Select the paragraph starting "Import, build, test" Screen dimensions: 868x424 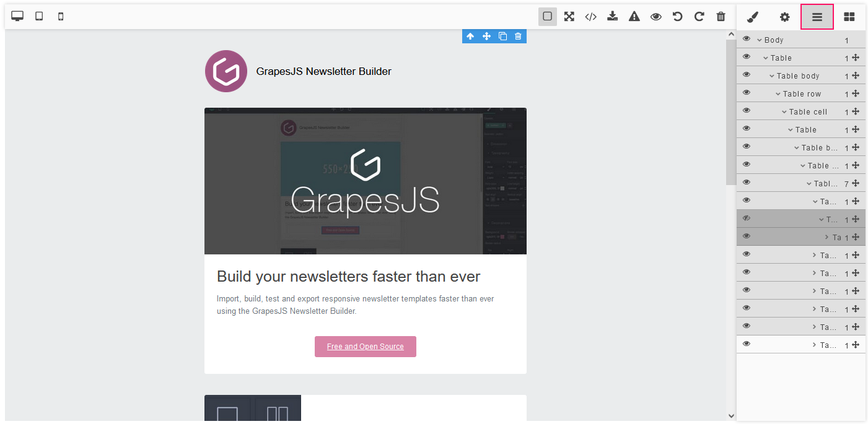coord(356,305)
